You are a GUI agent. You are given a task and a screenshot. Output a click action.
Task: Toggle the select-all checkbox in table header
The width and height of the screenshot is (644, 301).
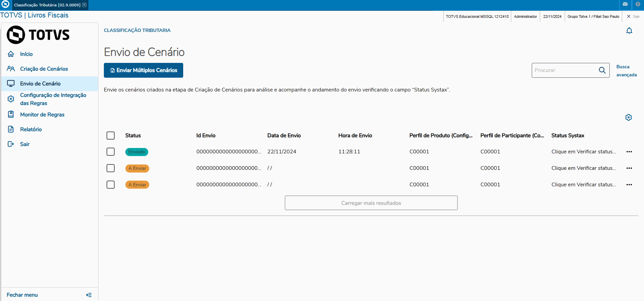111,136
